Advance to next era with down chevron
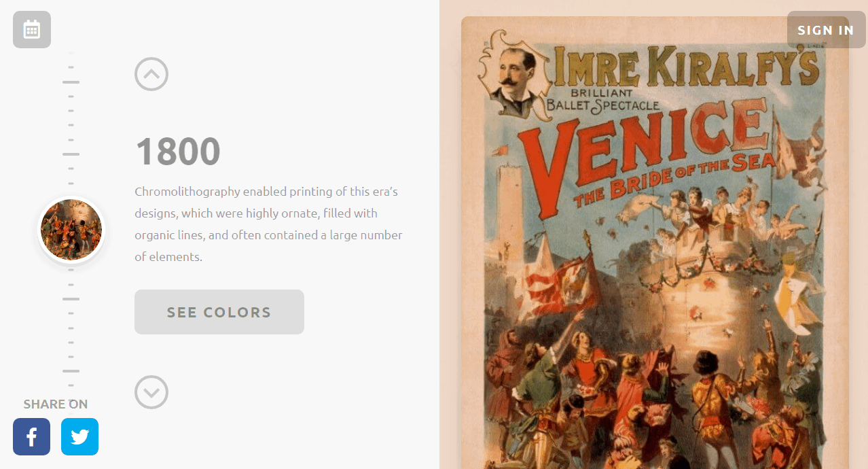 [x=151, y=392]
